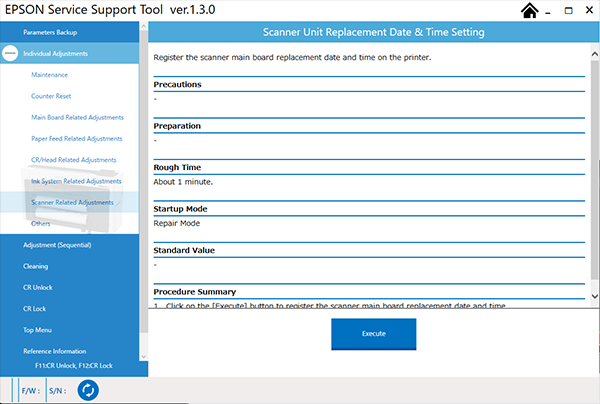Image resolution: width=600 pixels, height=404 pixels.
Task: Collapse Individual Adjustments with the minus icon
Action: 10,53
